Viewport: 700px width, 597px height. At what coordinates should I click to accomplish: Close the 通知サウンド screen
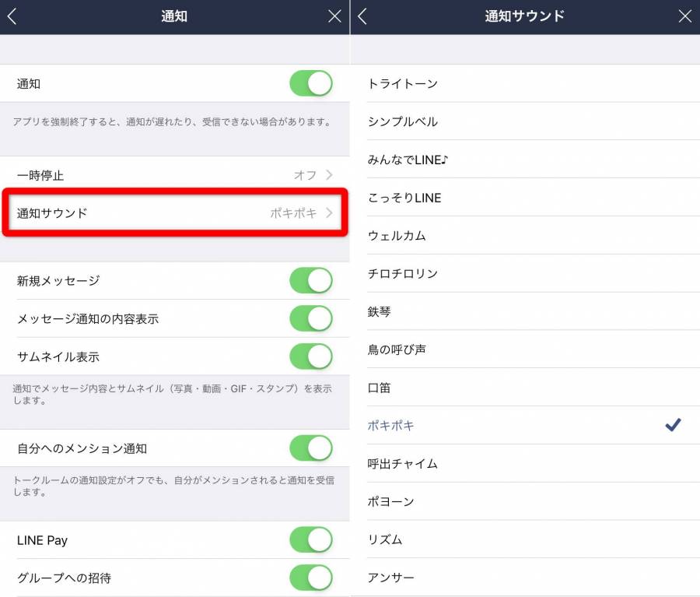pos(684,16)
